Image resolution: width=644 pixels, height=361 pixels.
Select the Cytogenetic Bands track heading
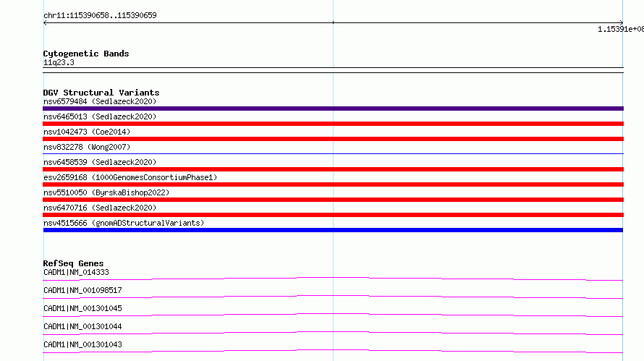coord(86,54)
